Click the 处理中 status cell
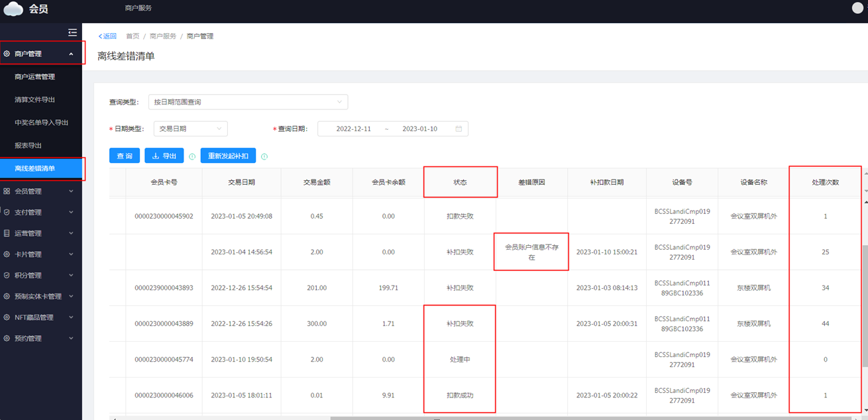 460,359
